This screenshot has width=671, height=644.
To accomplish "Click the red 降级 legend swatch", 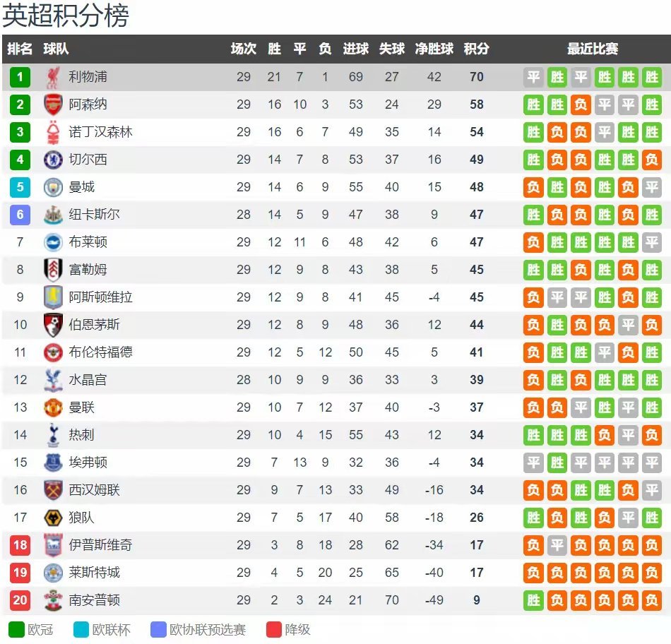I will [274, 629].
